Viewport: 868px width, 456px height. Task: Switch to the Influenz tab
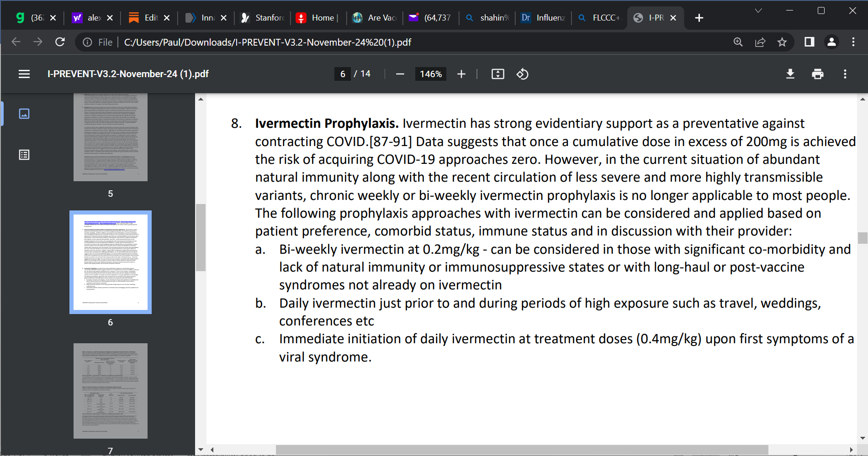543,18
